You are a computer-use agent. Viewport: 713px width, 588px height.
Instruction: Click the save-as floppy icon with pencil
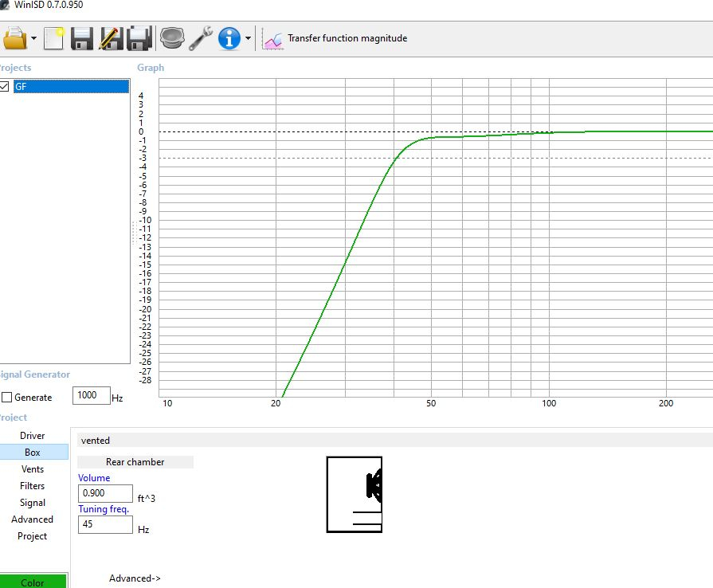coord(111,37)
